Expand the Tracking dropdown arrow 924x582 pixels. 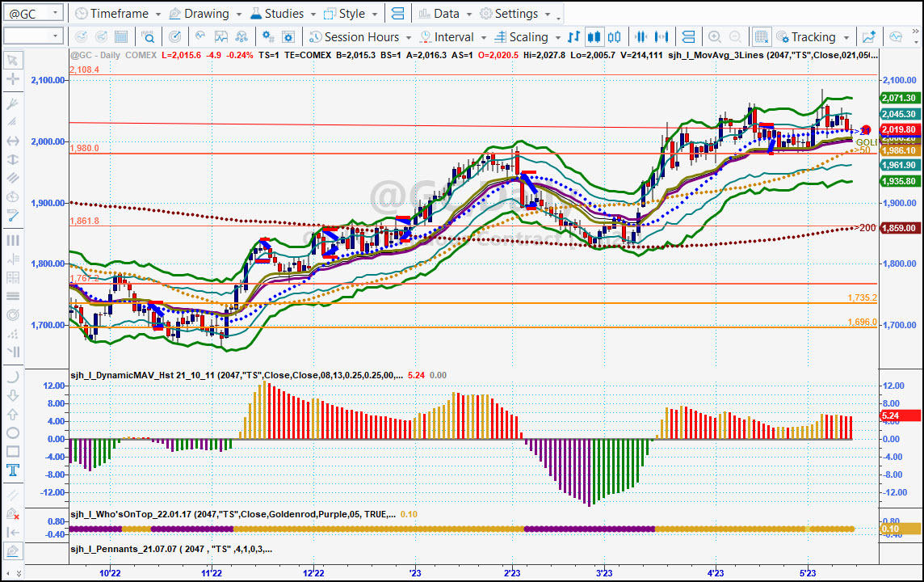click(846, 38)
